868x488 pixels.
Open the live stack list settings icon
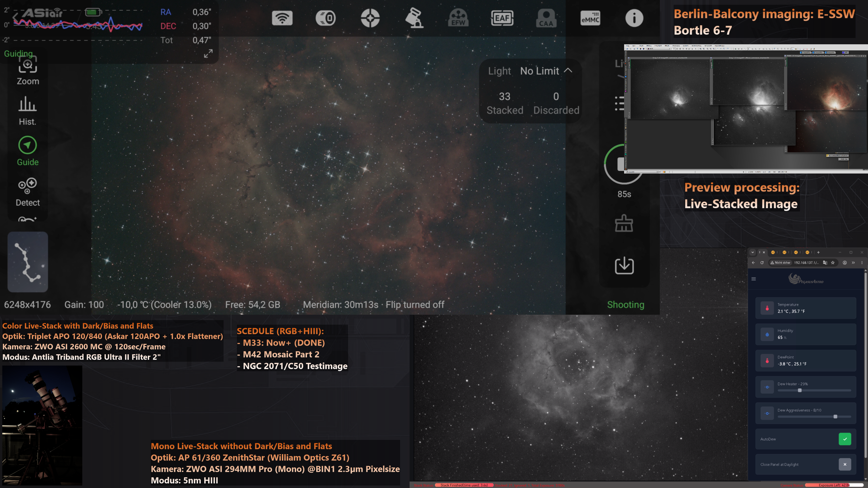coord(619,103)
